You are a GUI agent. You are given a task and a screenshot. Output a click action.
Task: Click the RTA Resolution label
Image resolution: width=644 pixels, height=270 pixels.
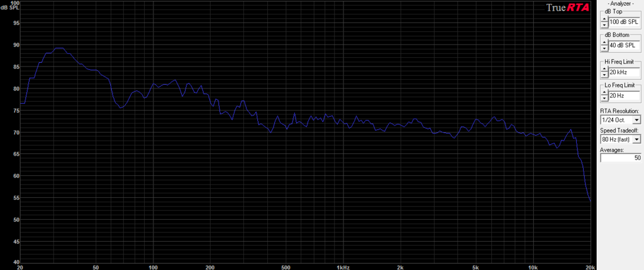(x=619, y=111)
